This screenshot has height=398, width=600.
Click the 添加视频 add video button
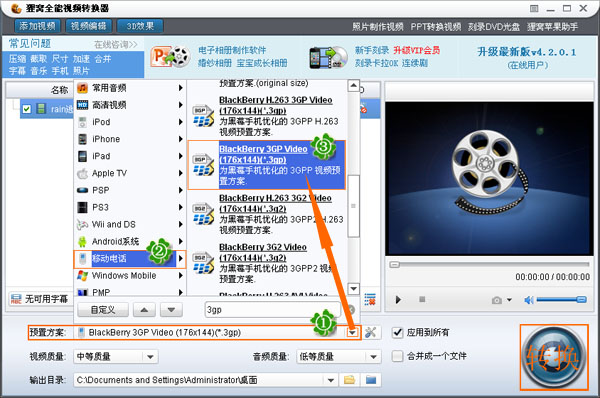(38, 26)
